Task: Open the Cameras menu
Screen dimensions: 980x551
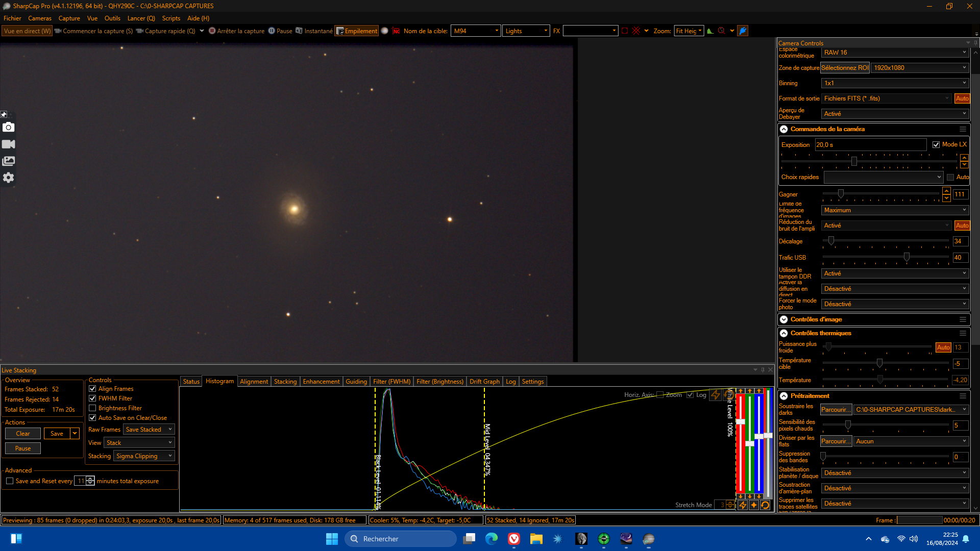Action: point(40,18)
